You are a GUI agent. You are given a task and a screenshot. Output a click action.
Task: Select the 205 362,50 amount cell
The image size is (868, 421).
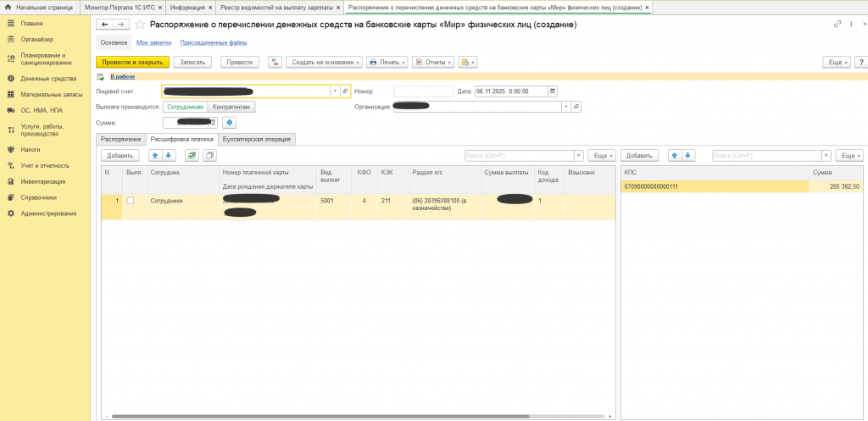[836, 187]
